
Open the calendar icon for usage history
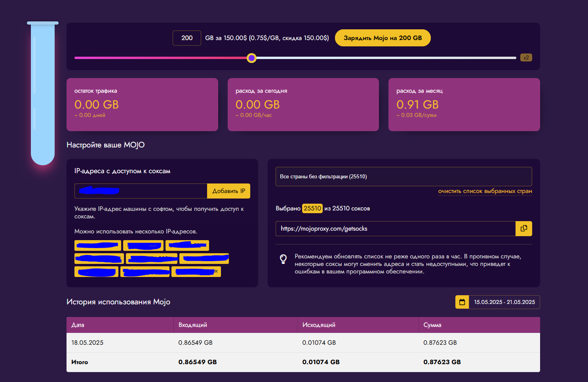point(462,302)
